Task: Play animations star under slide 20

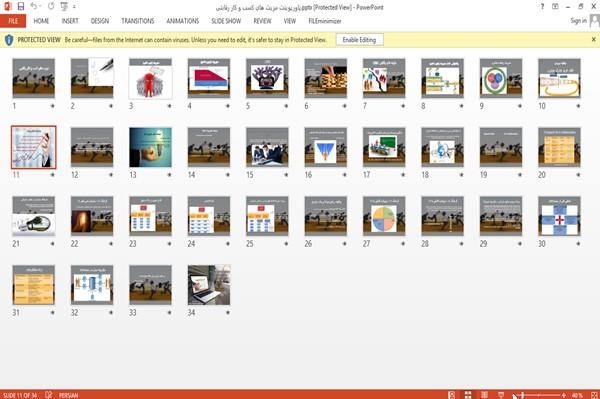Action: [x=578, y=175]
